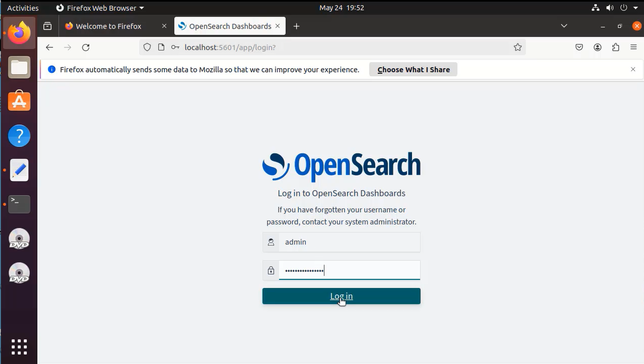This screenshot has height=364, width=644.
Task: Open the extensions panel
Action: click(615, 47)
